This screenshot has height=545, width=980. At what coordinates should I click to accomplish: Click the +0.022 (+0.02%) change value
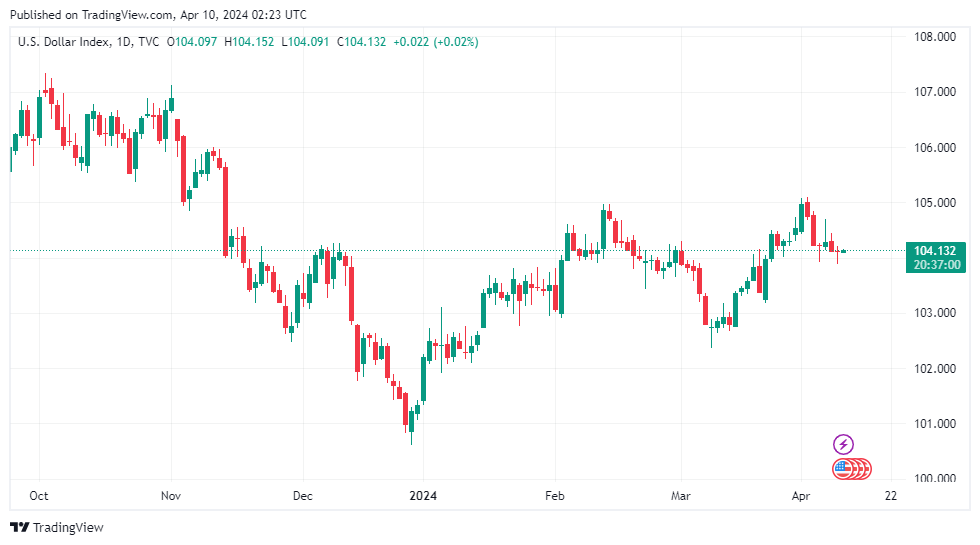436,42
